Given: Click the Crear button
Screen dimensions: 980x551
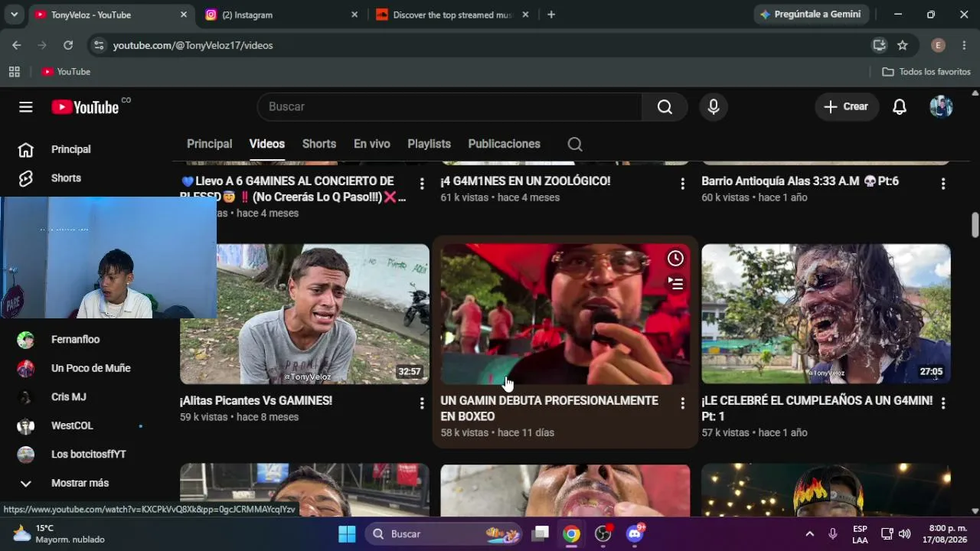Looking at the screenshot, I should (x=847, y=107).
